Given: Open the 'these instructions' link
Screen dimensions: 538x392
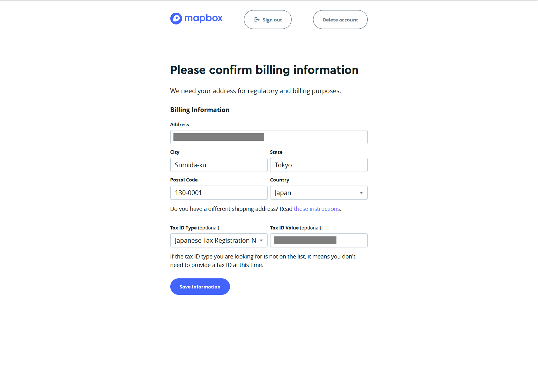Looking at the screenshot, I should tap(317, 209).
